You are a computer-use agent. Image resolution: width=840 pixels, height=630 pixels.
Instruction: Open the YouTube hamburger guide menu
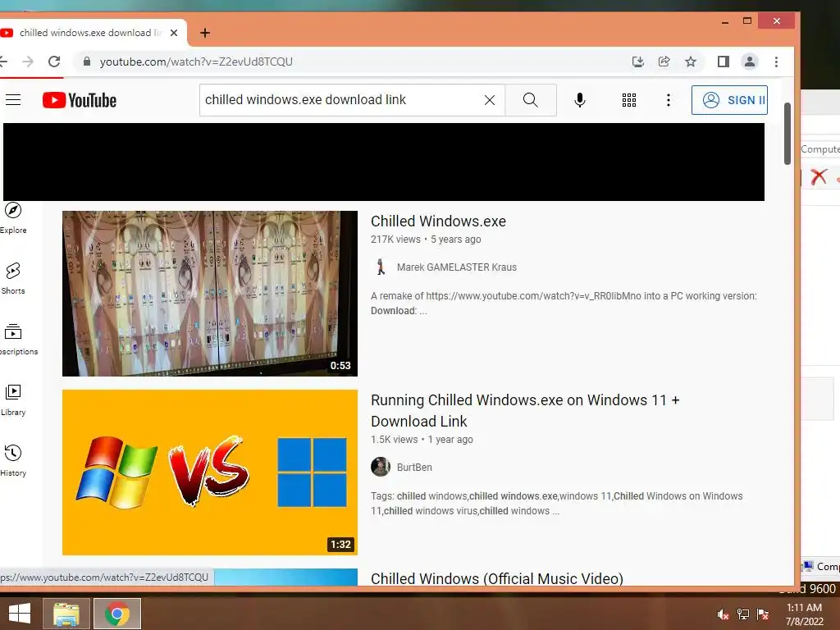(x=13, y=100)
